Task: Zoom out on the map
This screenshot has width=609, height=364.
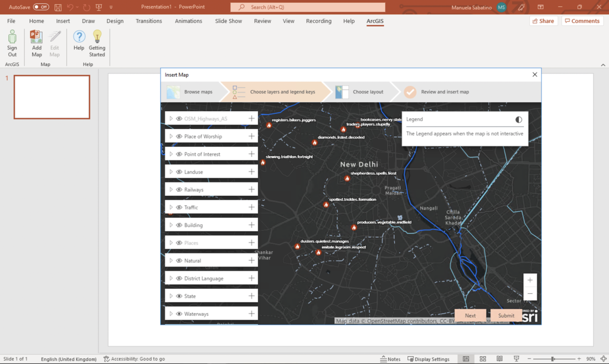Action: click(530, 293)
